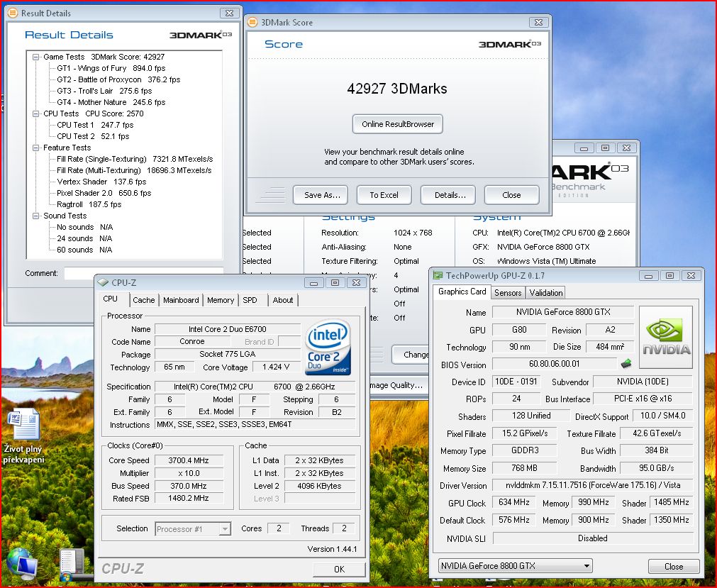This screenshot has height=588, width=717.
Task: Select the CPU Test 2 row
Action: pyautogui.click(x=93, y=136)
